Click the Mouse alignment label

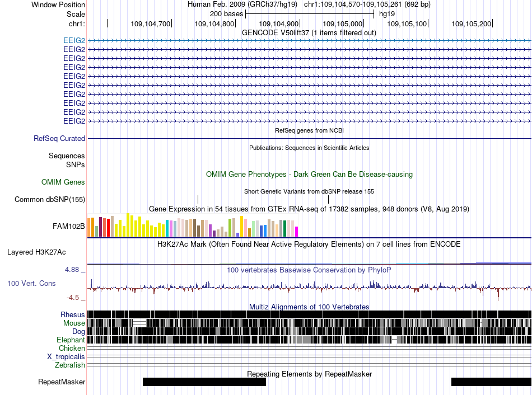[74, 323]
